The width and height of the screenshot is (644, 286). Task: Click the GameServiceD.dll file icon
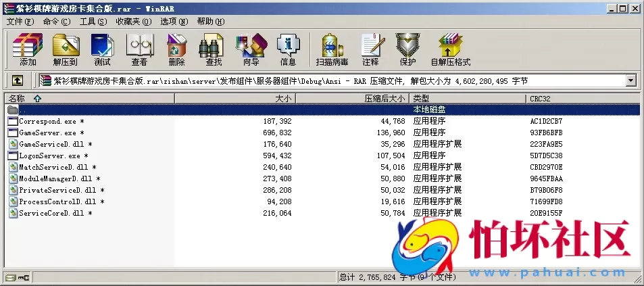click(x=13, y=144)
